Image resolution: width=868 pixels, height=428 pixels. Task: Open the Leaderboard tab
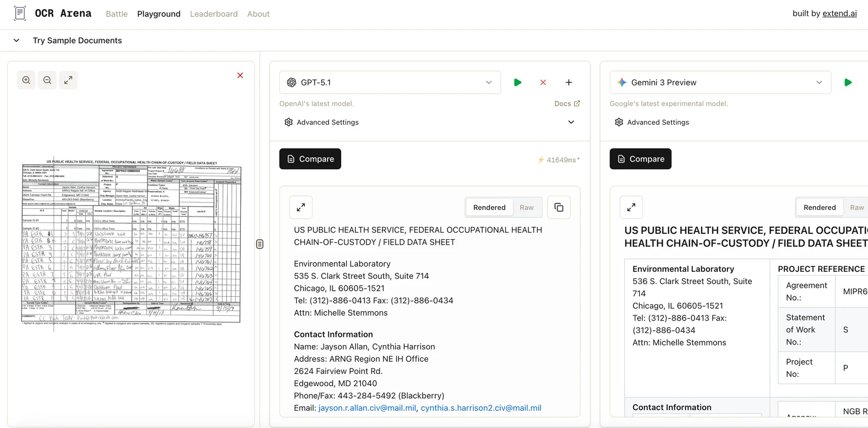pos(214,14)
